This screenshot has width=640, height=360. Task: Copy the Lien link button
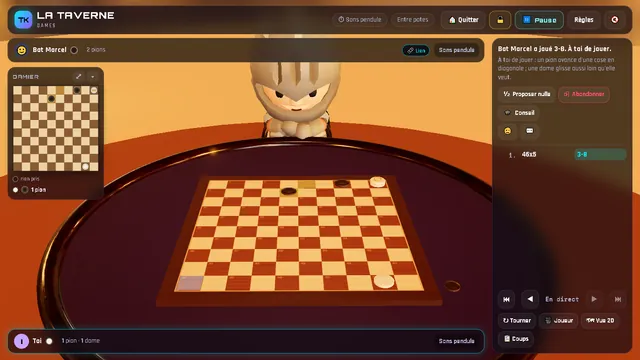(x=416, y=50)
